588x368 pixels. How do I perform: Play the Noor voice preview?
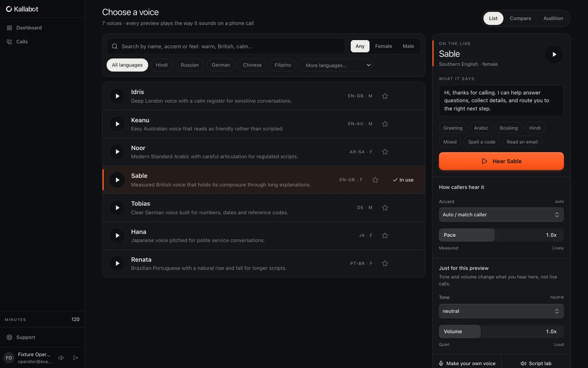click(x=117, y=152)
